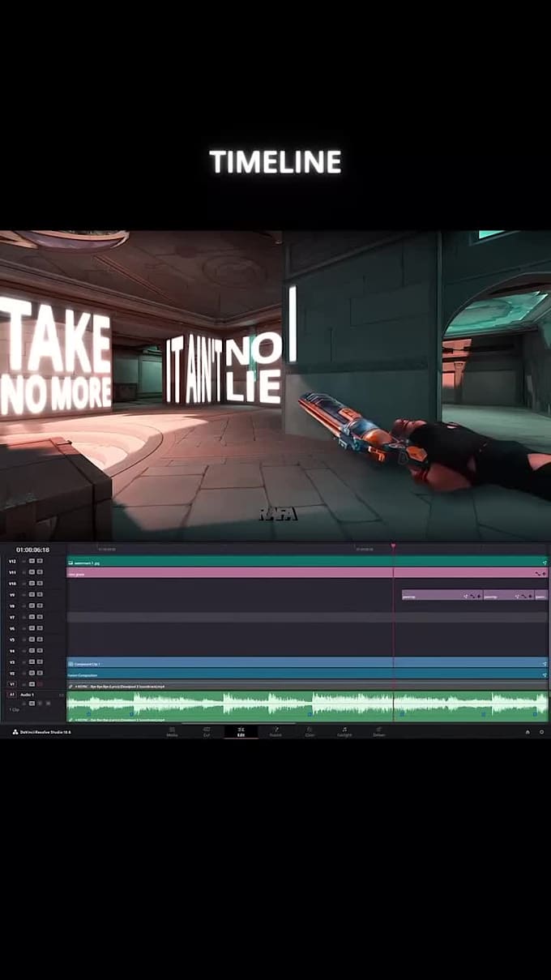Open the Deliver page tab
Image resolution: width=551 pixels, height=980 pixels.
click(x=378, y=732)
